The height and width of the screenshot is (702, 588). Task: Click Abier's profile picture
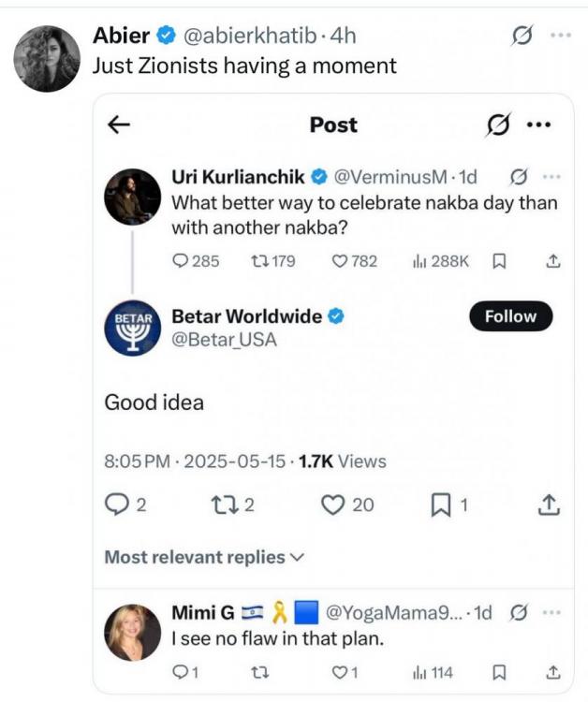pos(46,58)
